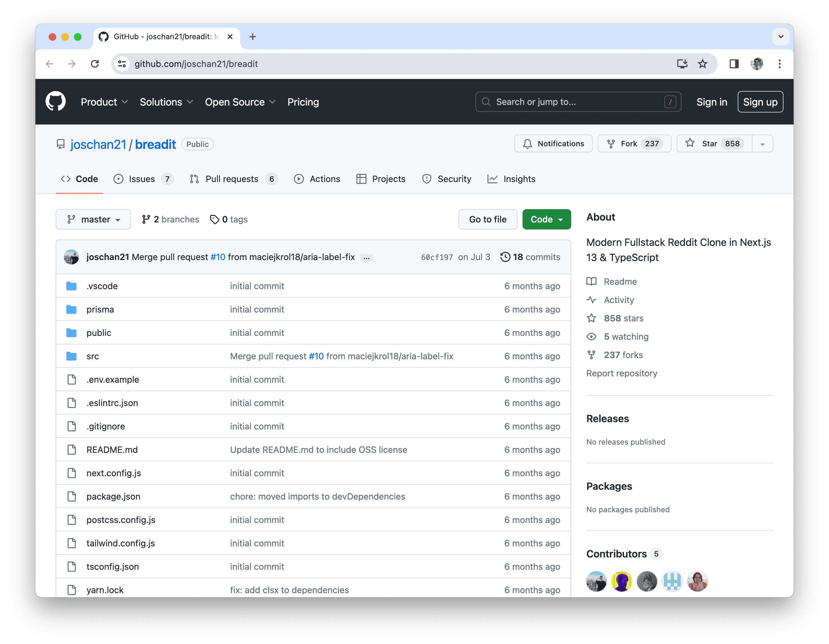The image size is (829, 644).
Task: Open browser side panel icon
Action: [x=734, y=64]
